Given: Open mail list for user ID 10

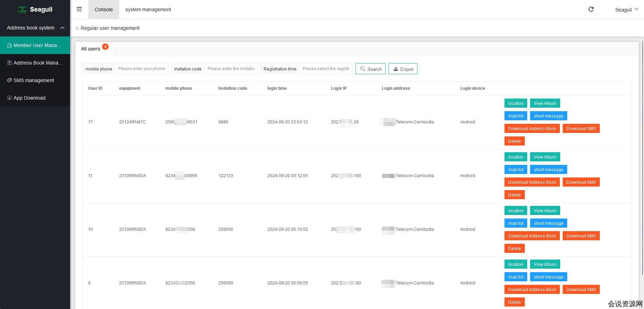Looking at the screenshot, I should coord(516,223).
